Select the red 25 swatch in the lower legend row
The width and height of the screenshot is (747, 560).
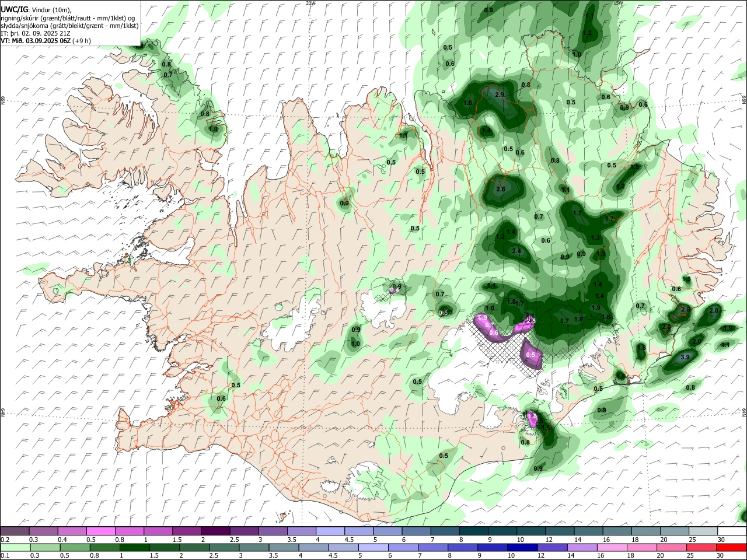701,547
